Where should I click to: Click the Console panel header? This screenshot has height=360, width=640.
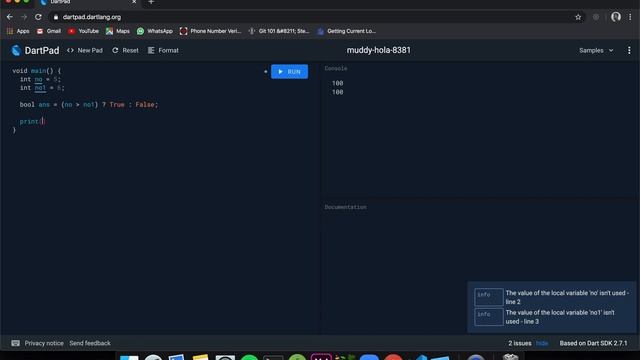336,69
